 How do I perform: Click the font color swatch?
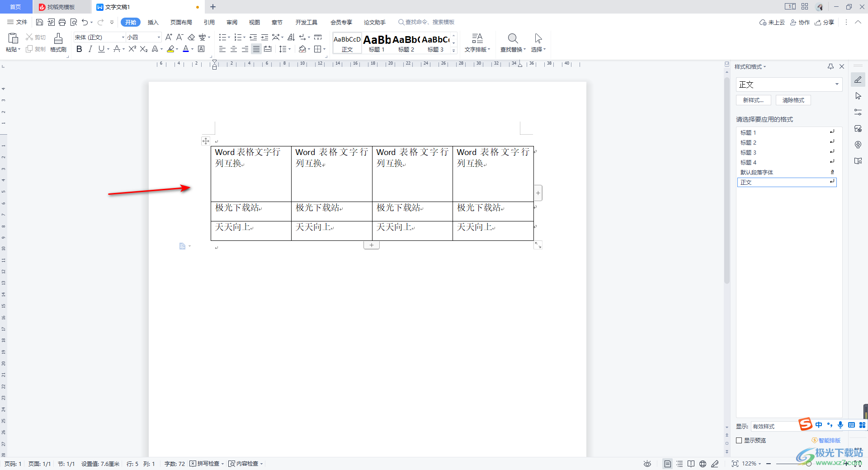186,49
